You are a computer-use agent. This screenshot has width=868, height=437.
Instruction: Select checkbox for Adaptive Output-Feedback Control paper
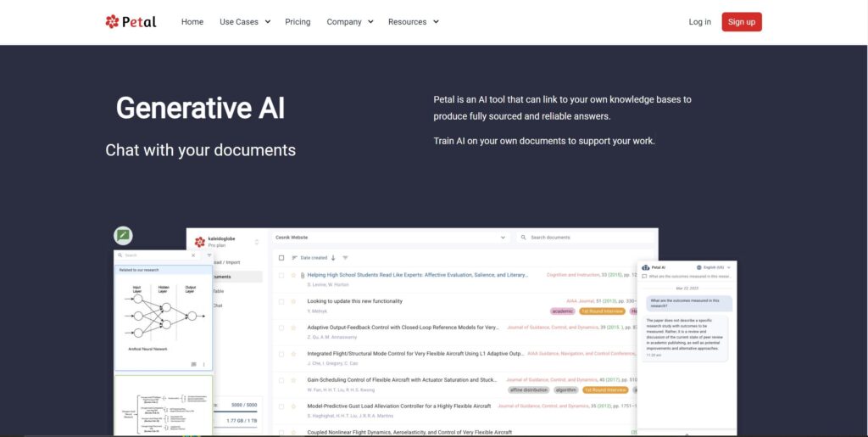pyautogui.click(x=281, y=328)
